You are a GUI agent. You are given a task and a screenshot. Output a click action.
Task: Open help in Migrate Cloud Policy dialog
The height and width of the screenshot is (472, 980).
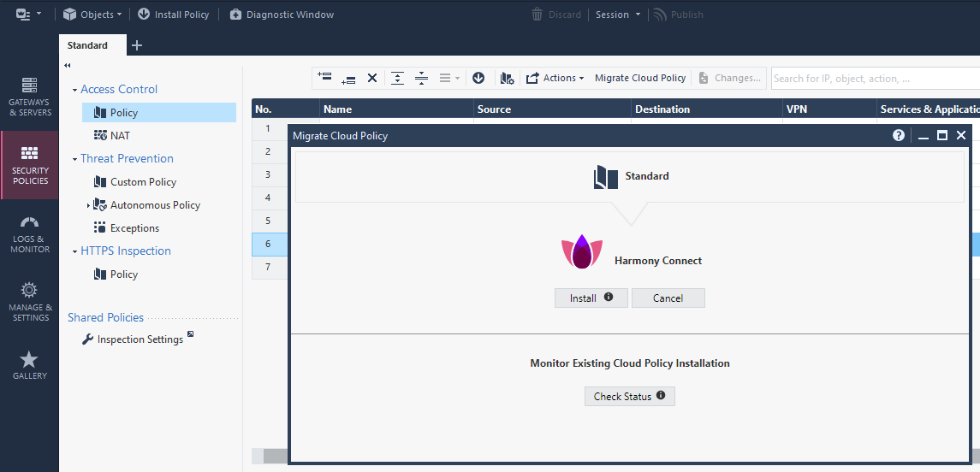click(x=899, y=135)
